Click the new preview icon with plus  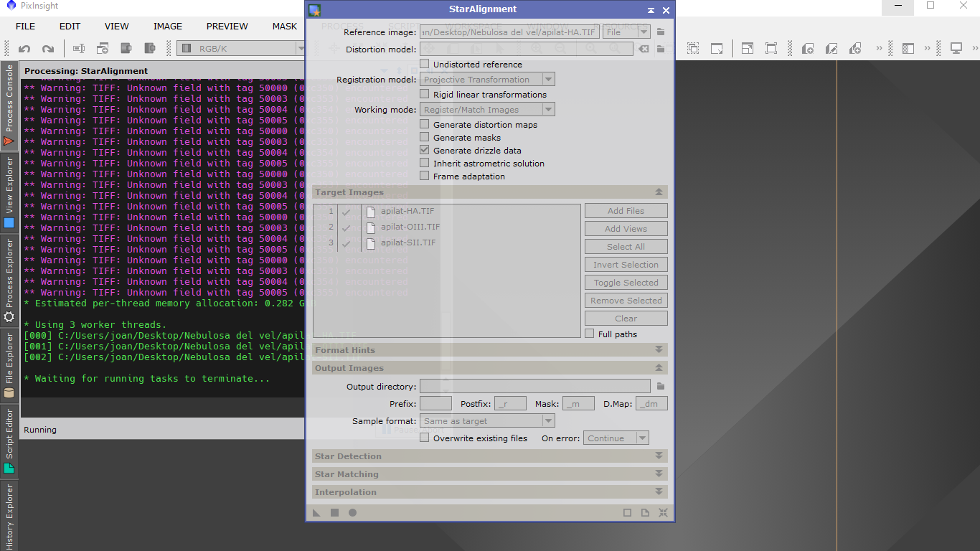coord(808,49)
